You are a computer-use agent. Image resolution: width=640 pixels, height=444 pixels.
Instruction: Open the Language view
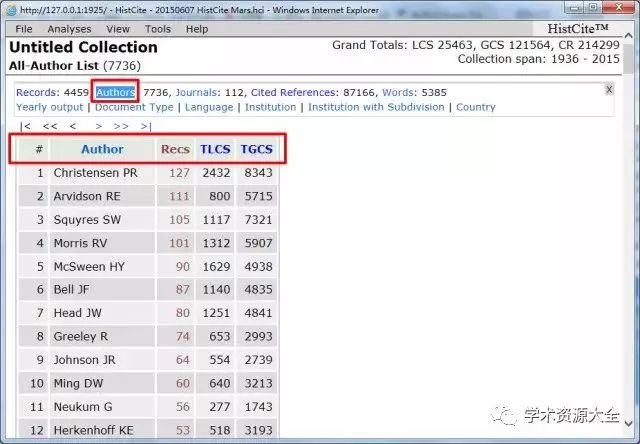[209, 107]
